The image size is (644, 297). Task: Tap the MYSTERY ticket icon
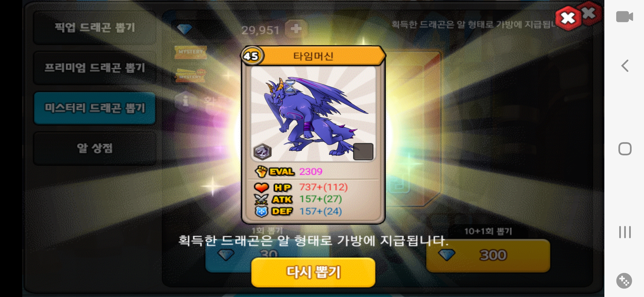pos(190,52)
